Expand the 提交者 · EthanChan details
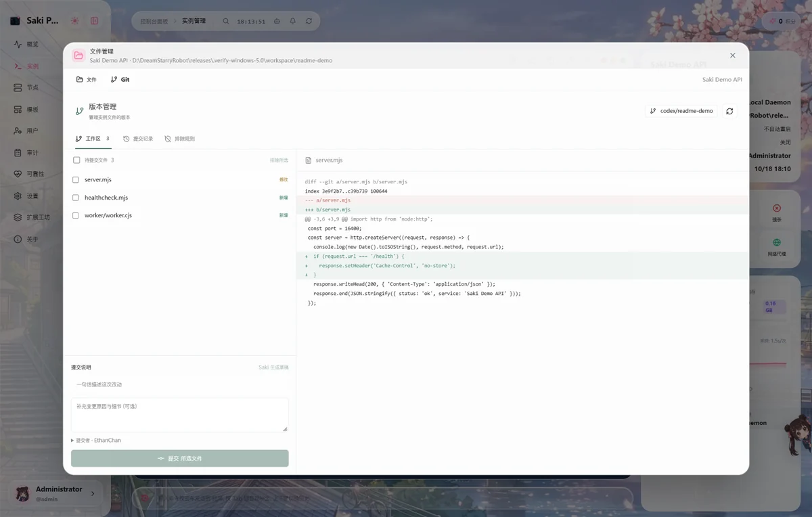 pos(96,441)
